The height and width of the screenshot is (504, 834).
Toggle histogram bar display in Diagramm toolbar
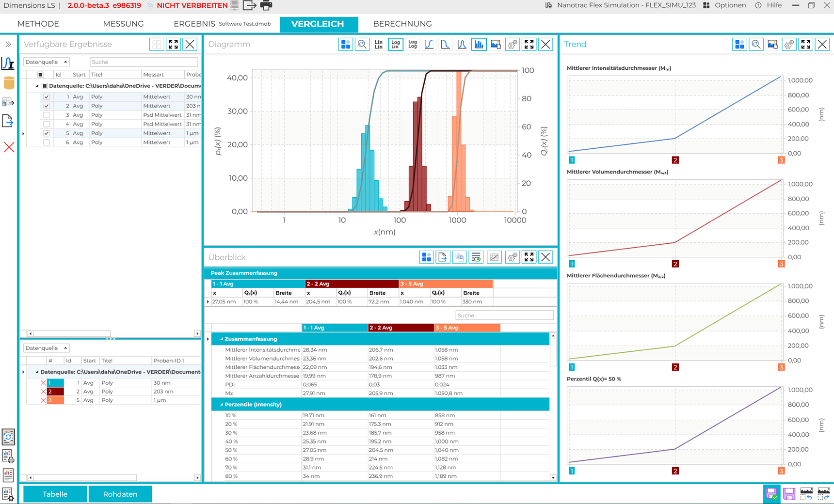[x=479, y=45]
